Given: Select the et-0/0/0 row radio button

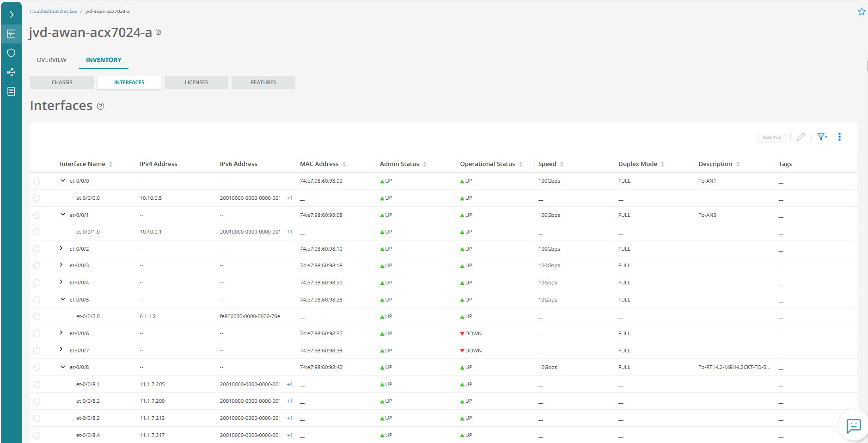Looking at the screenshot, I should (x=37, y=181).
